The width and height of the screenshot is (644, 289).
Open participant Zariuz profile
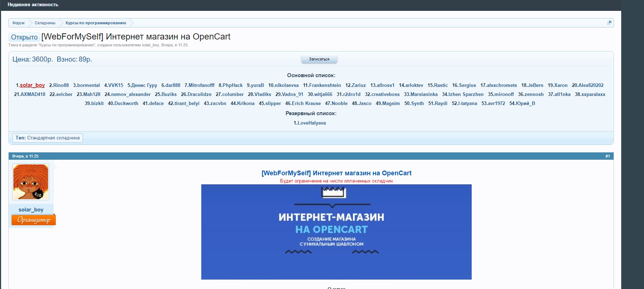pos(359,85)
